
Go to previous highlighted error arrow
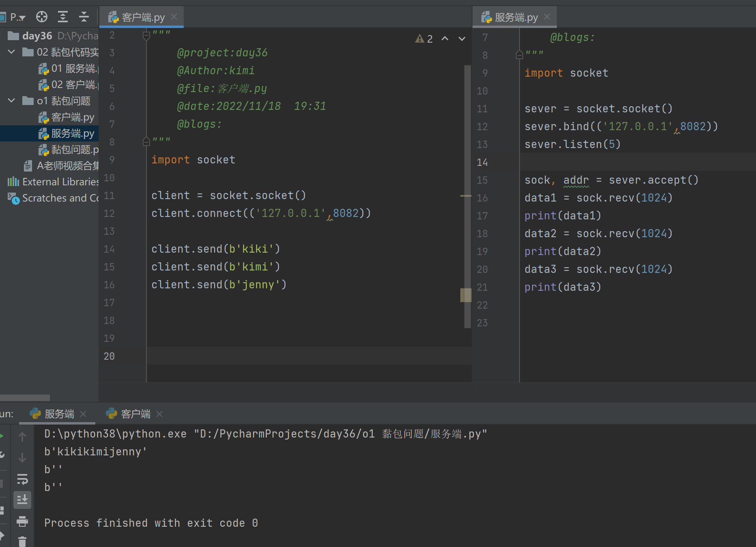tap(445, 39)
